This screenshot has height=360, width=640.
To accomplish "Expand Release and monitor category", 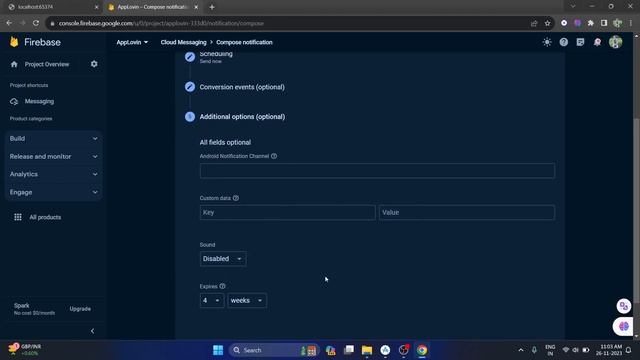I will pyautogui.click(x=53, y=156).
